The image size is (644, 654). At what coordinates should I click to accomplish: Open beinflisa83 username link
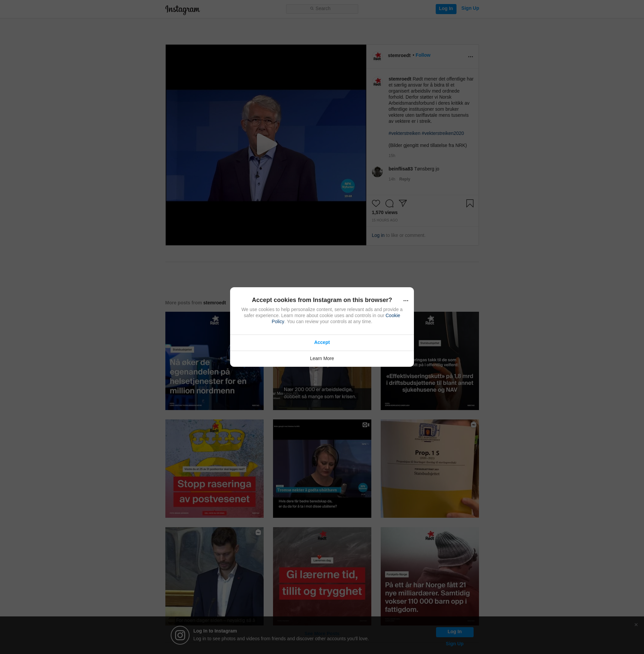[x=400, y=169]
